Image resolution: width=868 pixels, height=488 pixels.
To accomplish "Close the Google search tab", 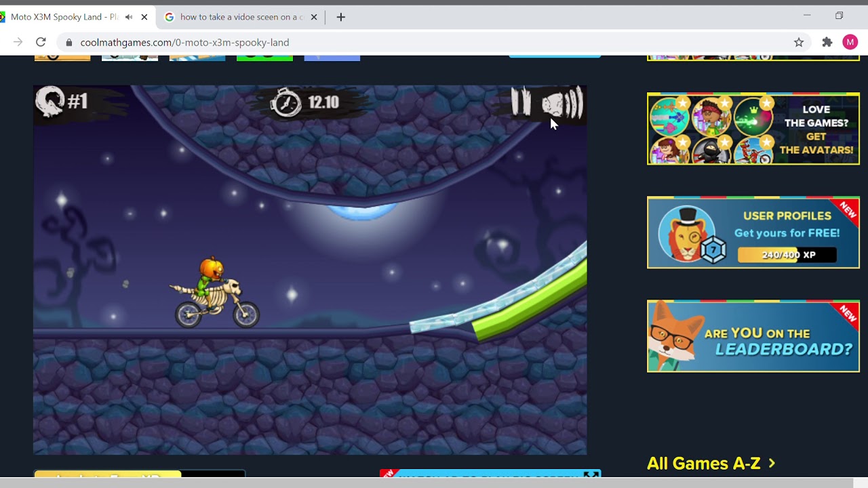I will (313, 17).
